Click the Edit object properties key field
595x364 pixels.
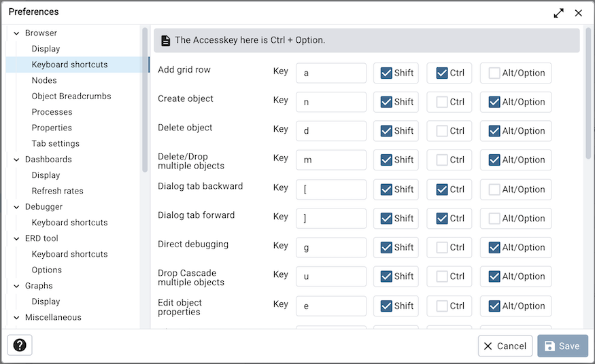click(331, 306)
